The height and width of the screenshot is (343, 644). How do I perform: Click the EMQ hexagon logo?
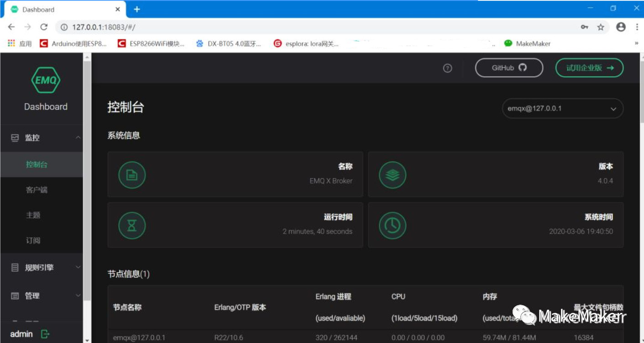click(46, 81)
